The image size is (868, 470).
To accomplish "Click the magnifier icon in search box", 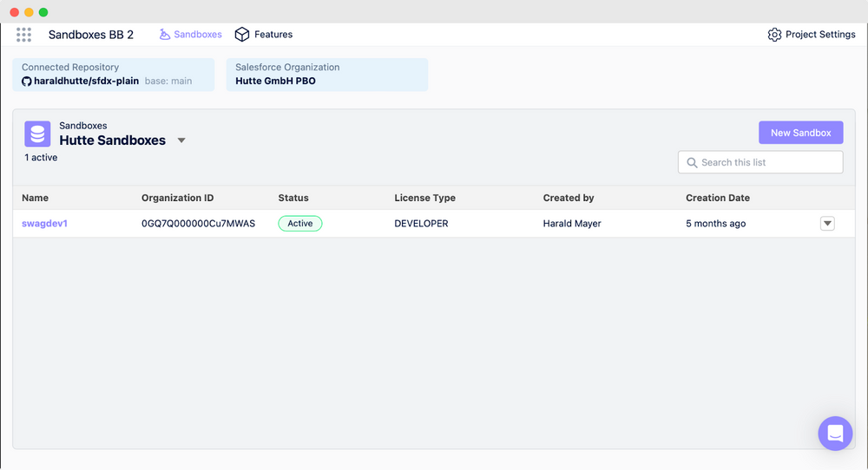I will point(692,162).
